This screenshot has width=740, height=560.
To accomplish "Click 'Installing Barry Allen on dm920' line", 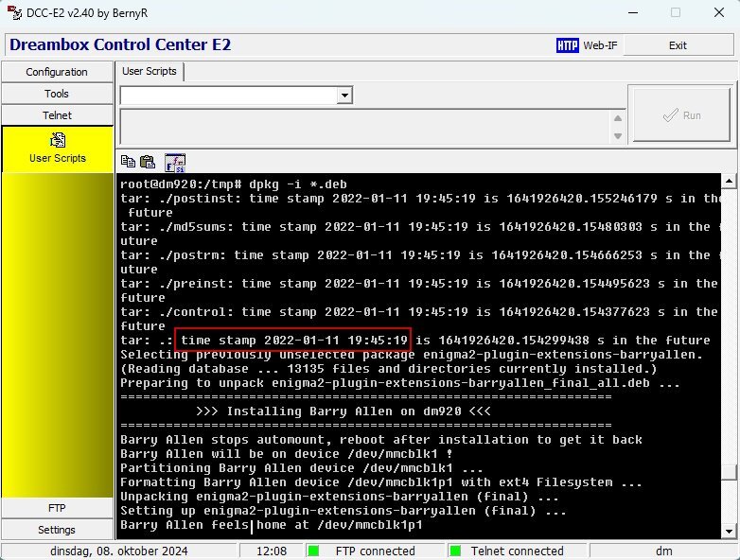I will pos(344,411).
